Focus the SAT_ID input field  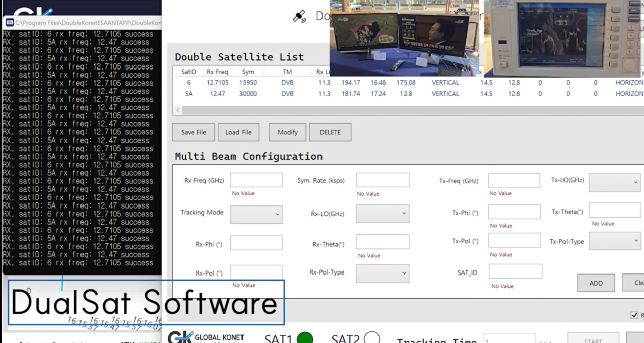516,271
